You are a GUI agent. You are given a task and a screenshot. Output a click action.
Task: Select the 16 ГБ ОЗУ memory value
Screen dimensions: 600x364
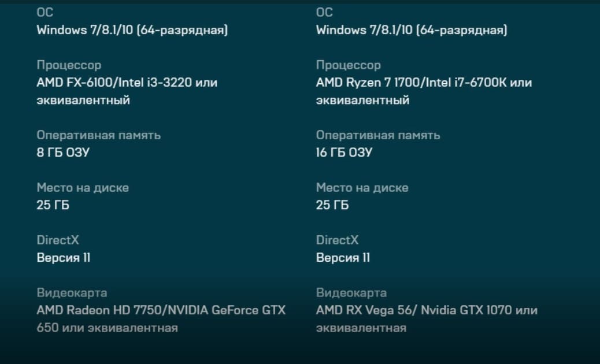click(x=344, y=153)
